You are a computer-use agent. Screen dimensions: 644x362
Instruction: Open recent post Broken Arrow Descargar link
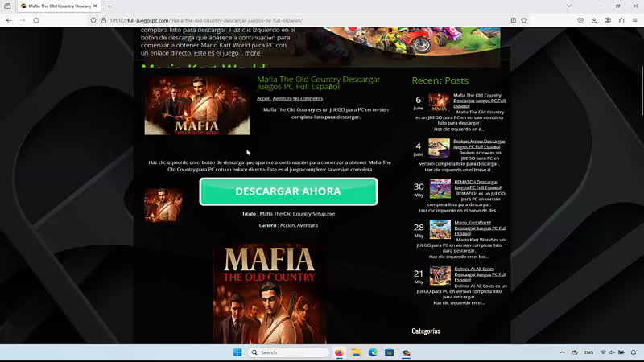479,144
